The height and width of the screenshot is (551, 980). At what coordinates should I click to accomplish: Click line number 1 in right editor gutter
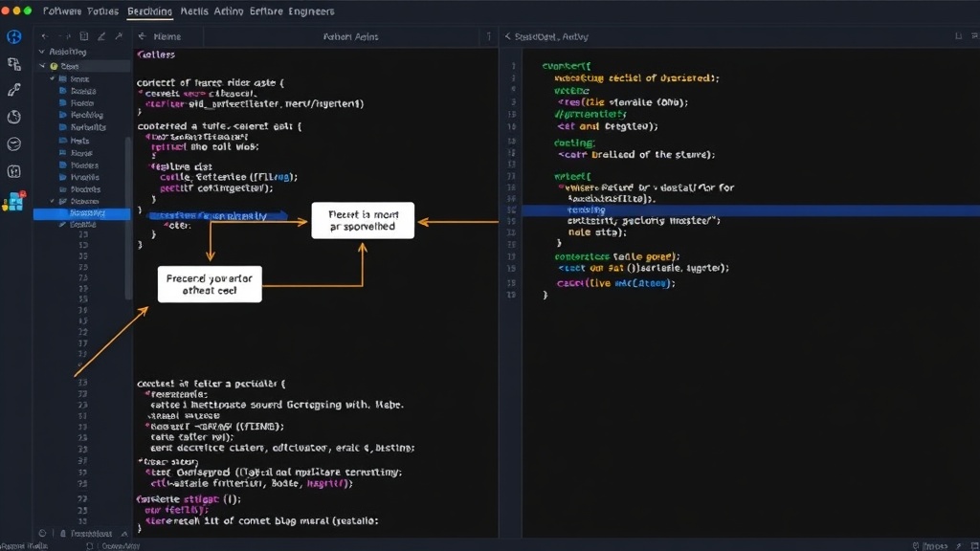click(514, 66)
